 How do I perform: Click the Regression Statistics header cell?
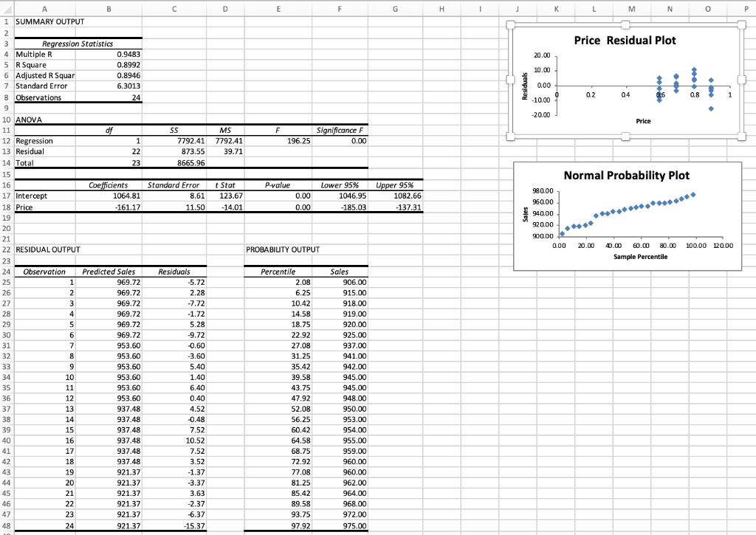[x=78, y=44]
